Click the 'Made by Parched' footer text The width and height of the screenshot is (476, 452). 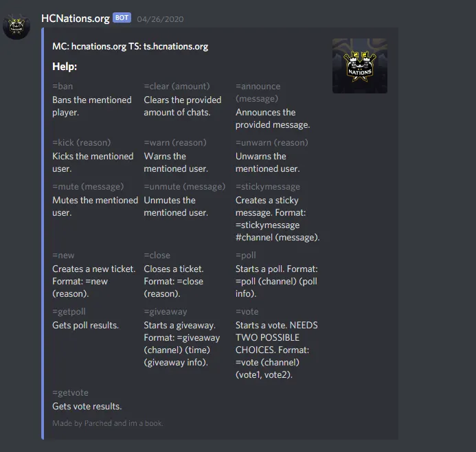point(108,423)
